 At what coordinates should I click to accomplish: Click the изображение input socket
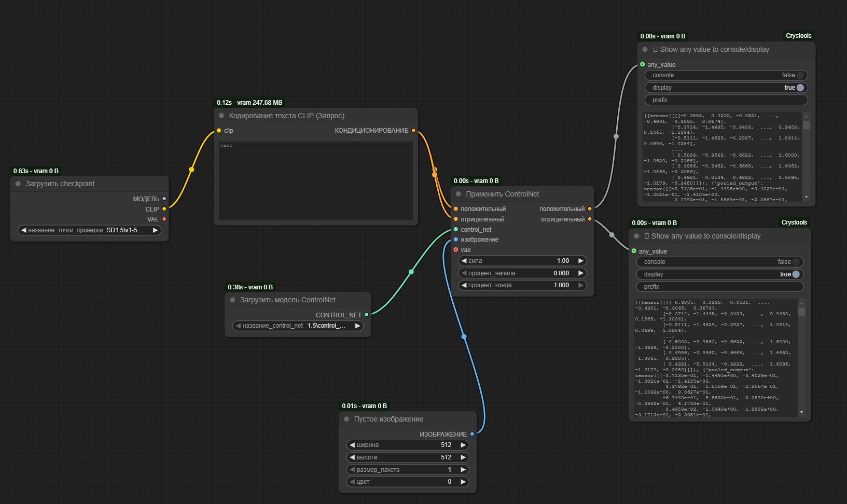(x=456, y=240)
